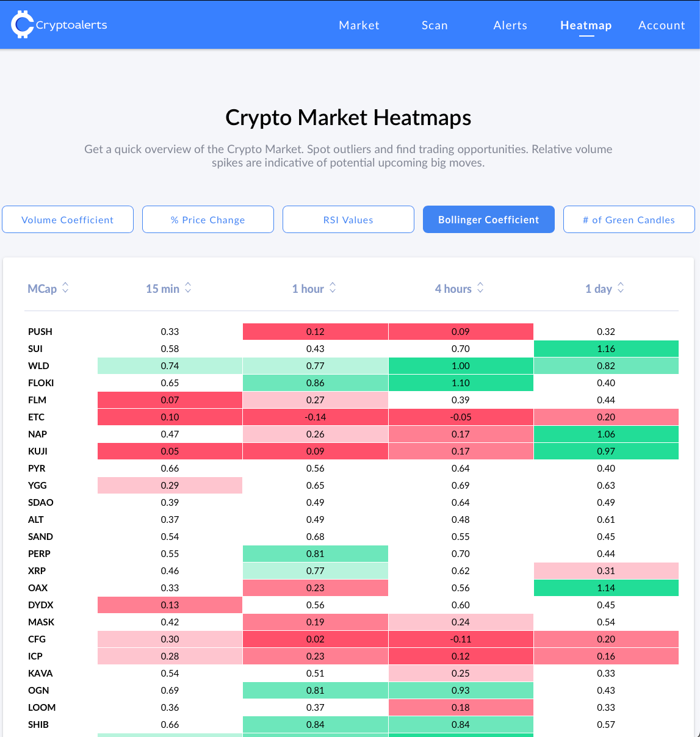Image resolution: width=700 pixels, height=737 pixels.
Task: Click the sort arrows beside 15 min
Action: pyautogui.click(x=188, y=288)
